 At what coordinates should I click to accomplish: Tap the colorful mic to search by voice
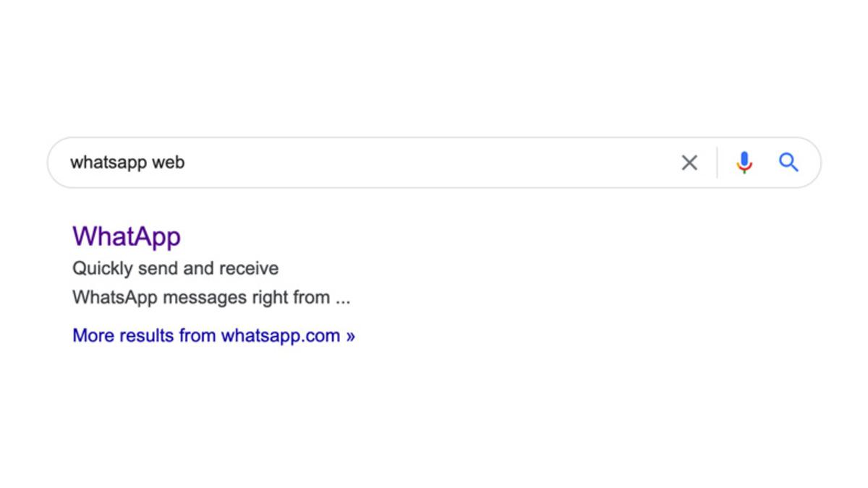coord(744,163)
